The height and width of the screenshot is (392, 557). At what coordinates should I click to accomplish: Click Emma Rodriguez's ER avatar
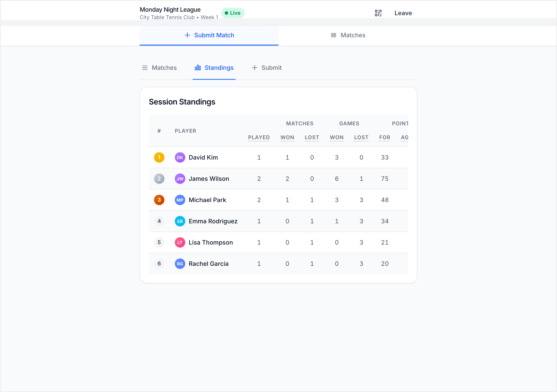180,221
